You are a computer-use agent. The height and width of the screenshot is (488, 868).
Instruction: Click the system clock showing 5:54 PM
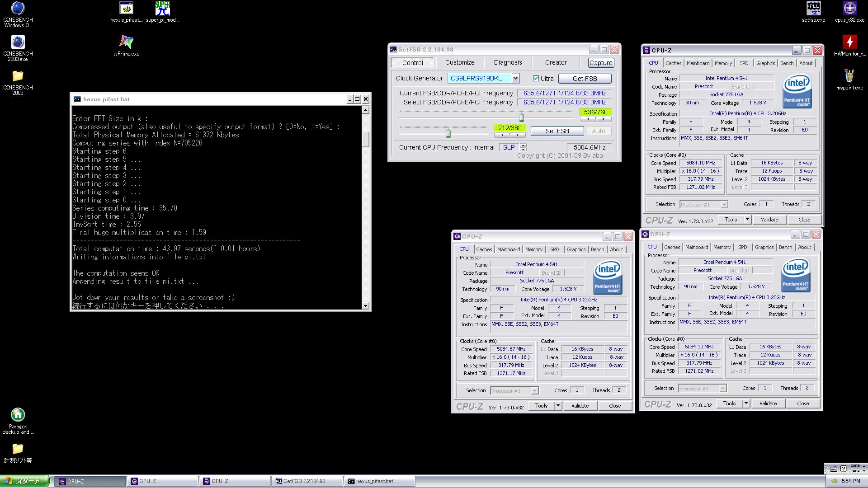coord(851,482)
